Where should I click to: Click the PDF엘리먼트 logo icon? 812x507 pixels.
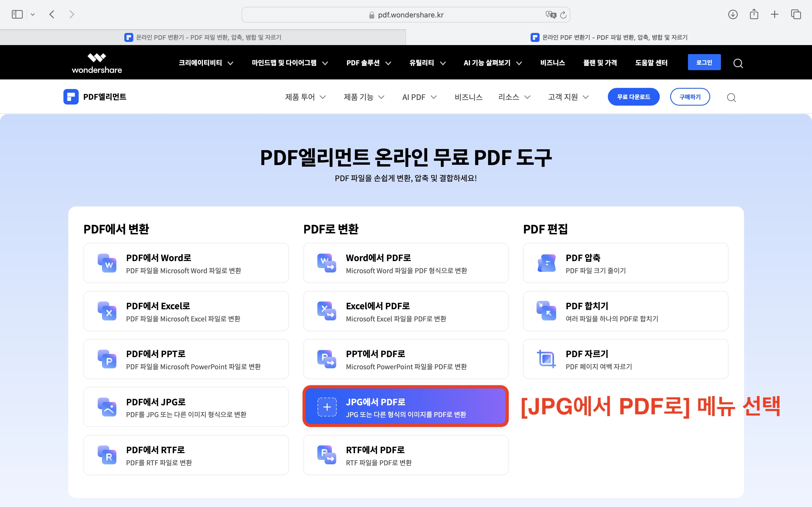pyautogui.click(x=71, y=97)
